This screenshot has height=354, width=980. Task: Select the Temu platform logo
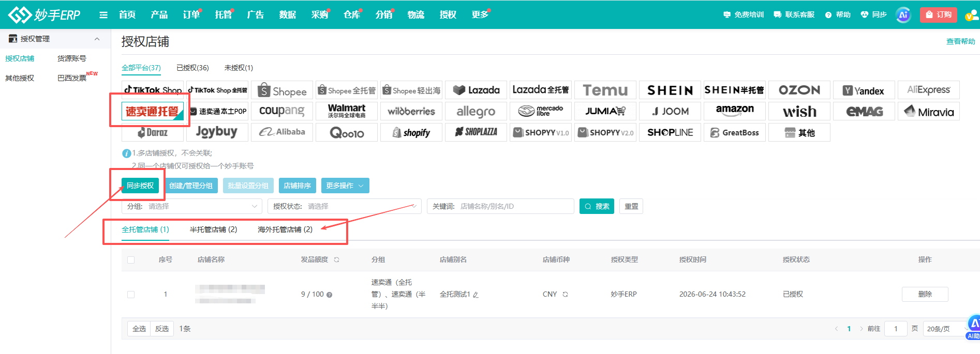click(x=605, y=90)
